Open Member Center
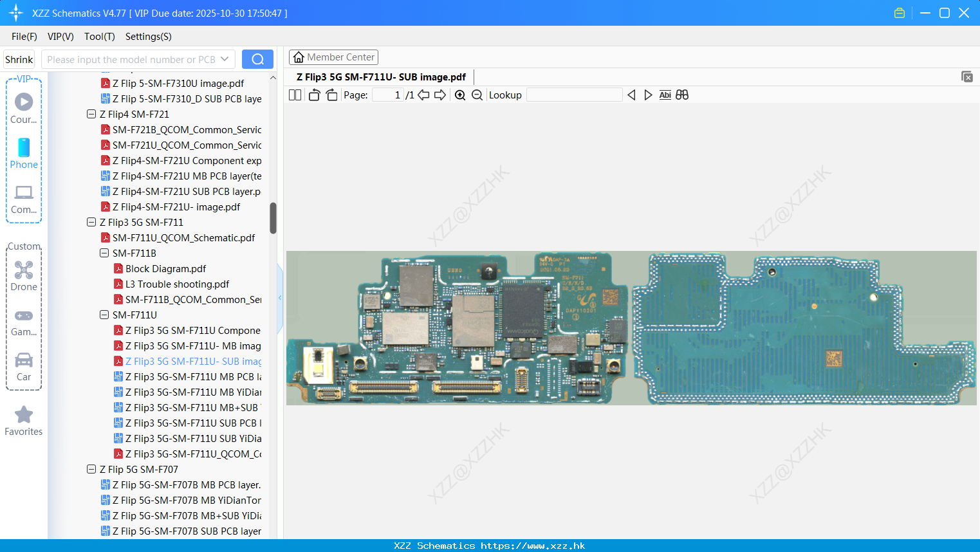This screenshot has width=980, height=552. click(x=333, y=57)
